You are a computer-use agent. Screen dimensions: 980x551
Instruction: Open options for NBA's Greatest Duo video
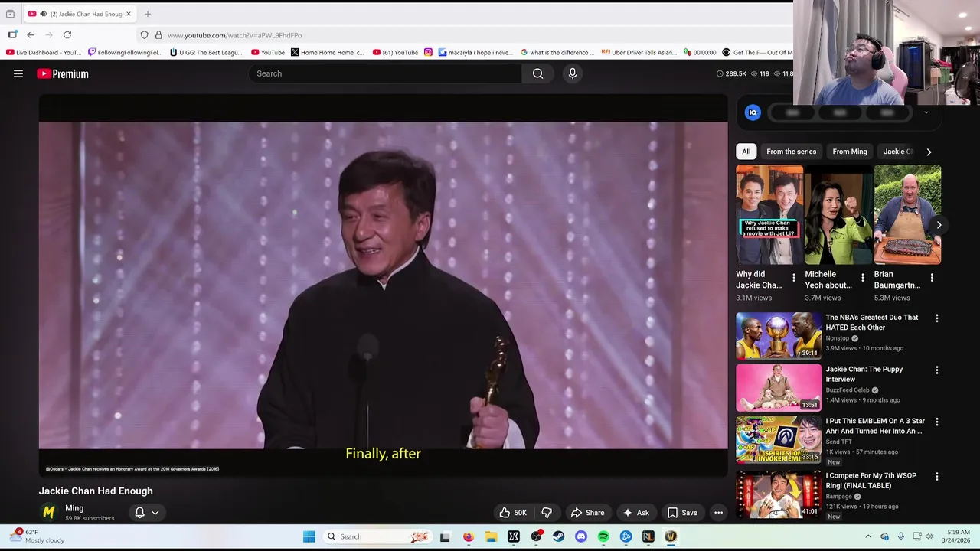click(936, 318)
